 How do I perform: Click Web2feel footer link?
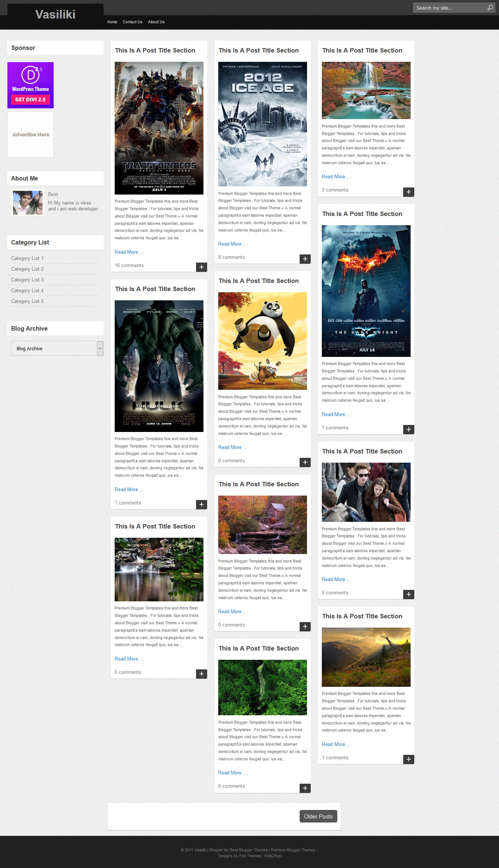[273, 856]
